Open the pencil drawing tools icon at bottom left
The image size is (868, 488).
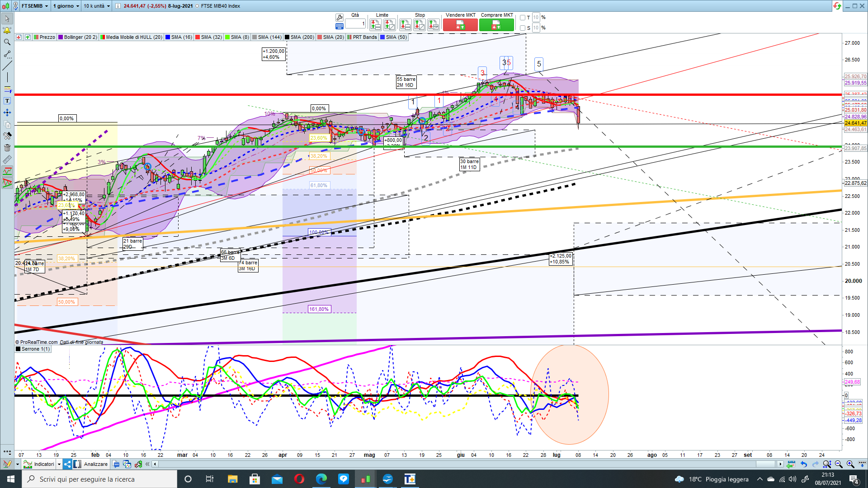click(x=8, y=464)
